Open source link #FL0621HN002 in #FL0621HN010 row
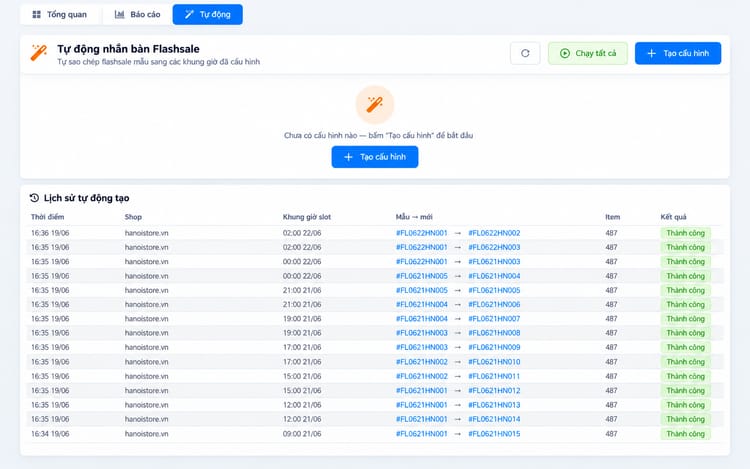Image resolution: width=750 pixels, height=469 pixels. 421,362
